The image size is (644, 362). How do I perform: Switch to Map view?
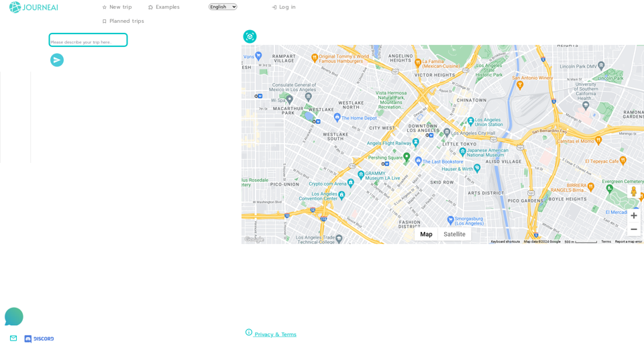(x=426, y=235)
